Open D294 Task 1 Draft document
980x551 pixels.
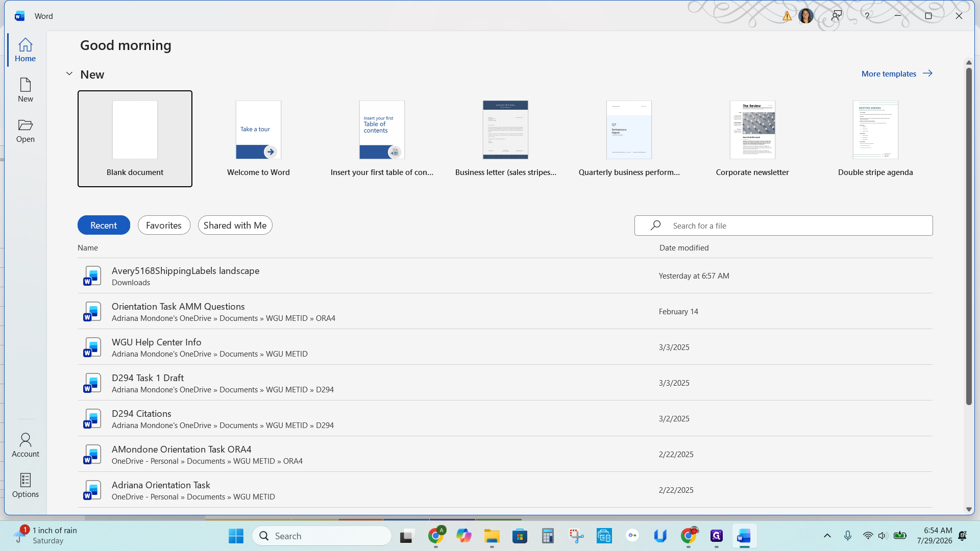pyautogui.click(x=505, y=383)
